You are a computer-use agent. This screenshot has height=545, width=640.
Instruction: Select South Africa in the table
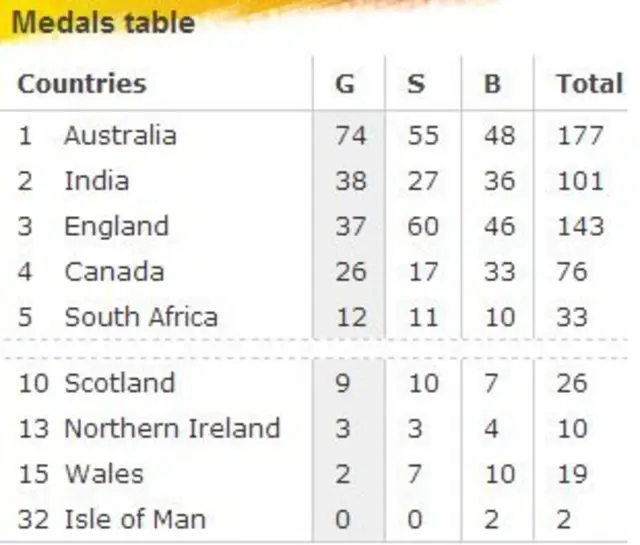(141, 317)
